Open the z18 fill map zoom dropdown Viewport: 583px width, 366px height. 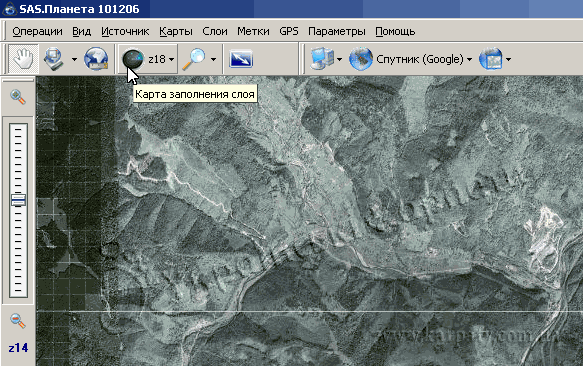click(162, 59)
